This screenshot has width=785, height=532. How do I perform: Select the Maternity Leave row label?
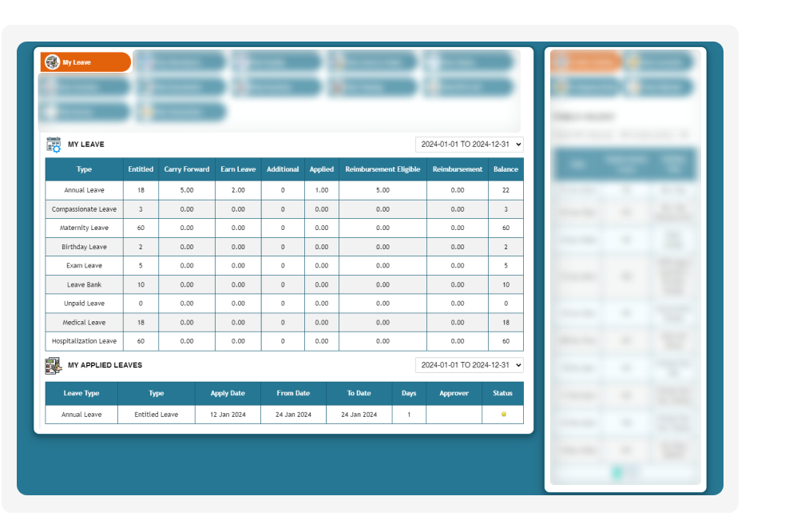coord(85,228)
